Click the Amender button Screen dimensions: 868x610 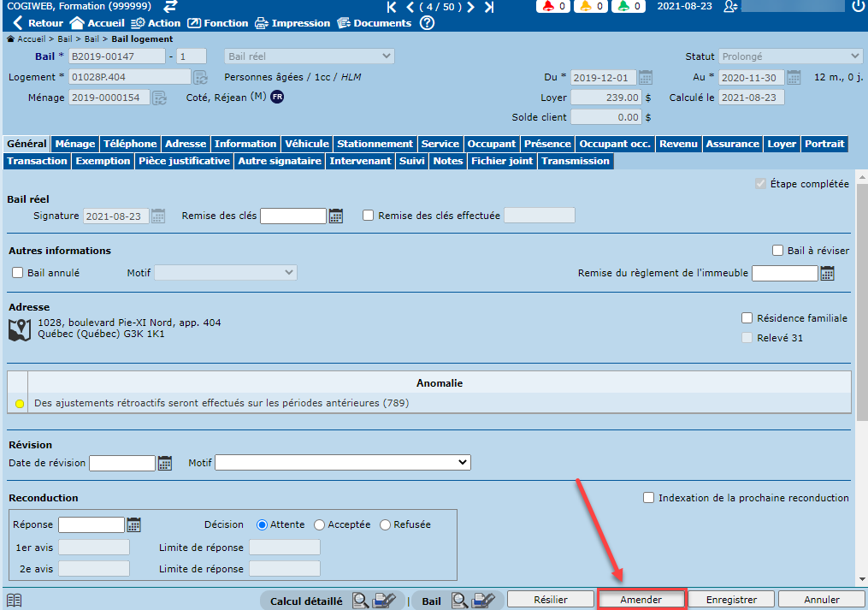pos(641,600)
